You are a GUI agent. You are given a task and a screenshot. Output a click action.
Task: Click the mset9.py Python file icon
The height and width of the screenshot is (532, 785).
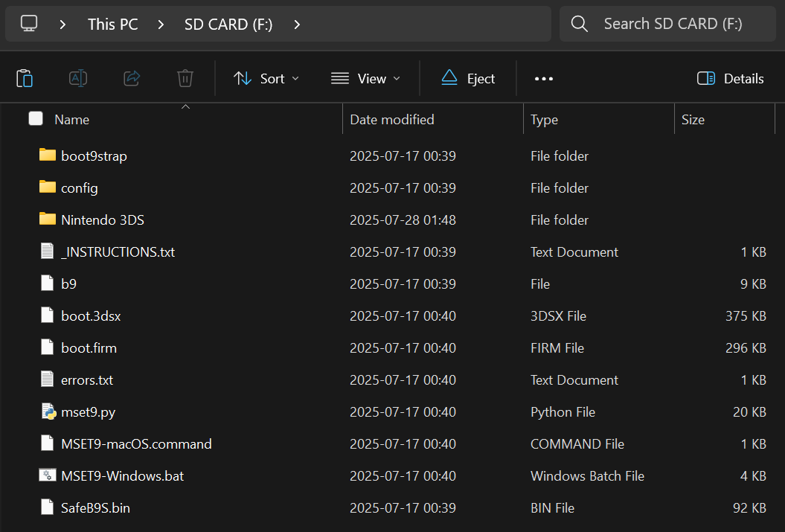click(x=48, y=411)
